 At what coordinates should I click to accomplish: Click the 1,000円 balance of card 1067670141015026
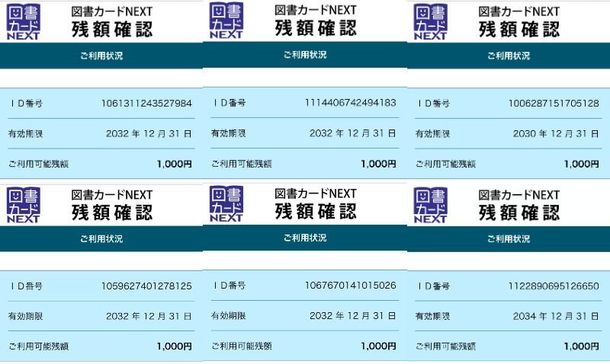pos(378,346)
